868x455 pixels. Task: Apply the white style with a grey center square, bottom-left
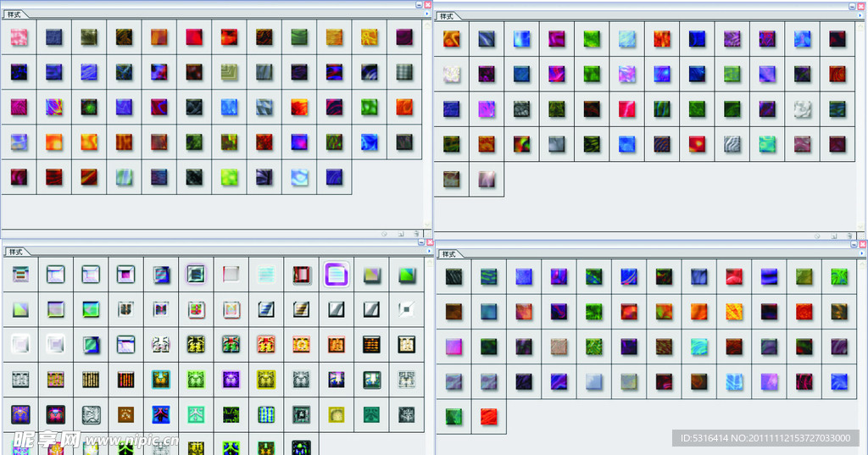coord(406,309)
